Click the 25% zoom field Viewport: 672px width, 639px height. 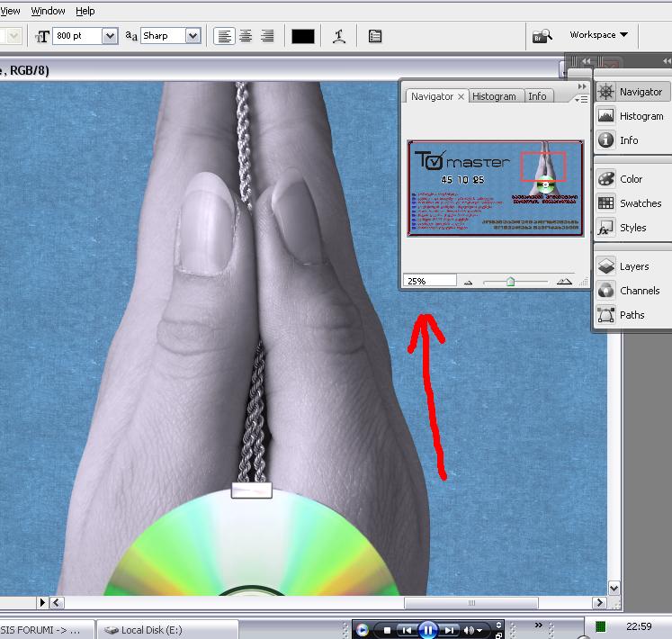429,281
